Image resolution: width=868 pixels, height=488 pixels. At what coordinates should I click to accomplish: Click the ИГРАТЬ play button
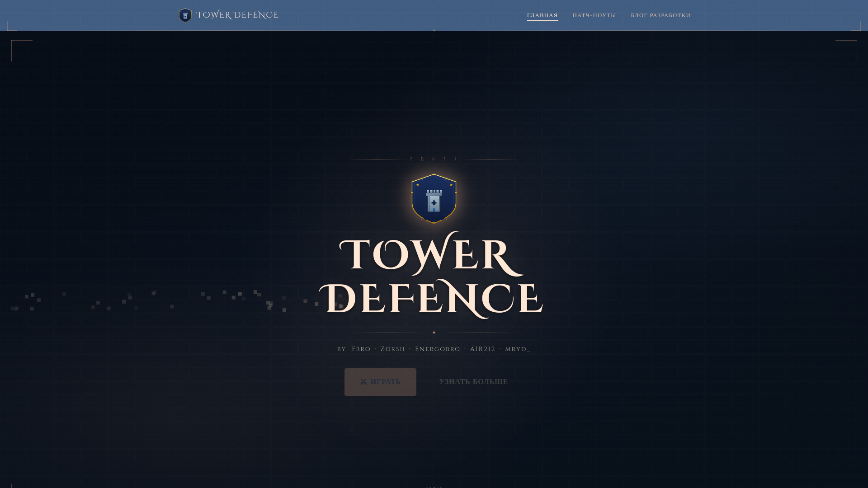click(380, 382)
